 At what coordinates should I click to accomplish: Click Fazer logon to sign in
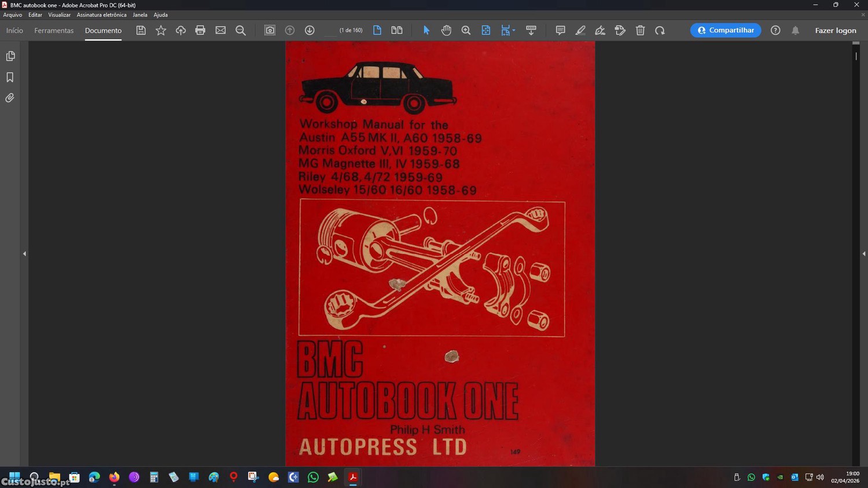coord(835,31)
